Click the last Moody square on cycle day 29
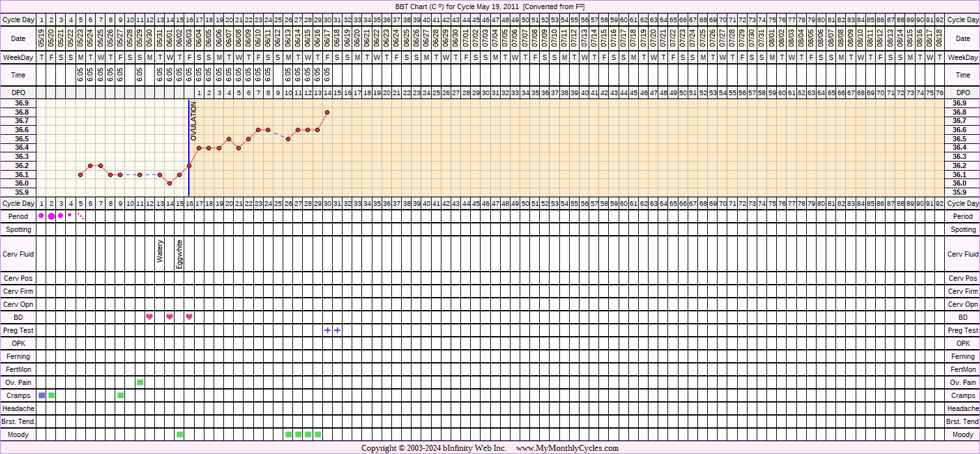 [318, 434]
